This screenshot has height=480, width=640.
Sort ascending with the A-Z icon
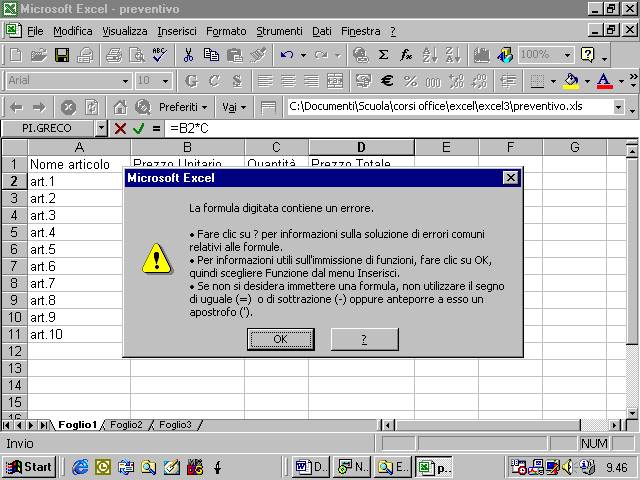(x=430, y=55)
